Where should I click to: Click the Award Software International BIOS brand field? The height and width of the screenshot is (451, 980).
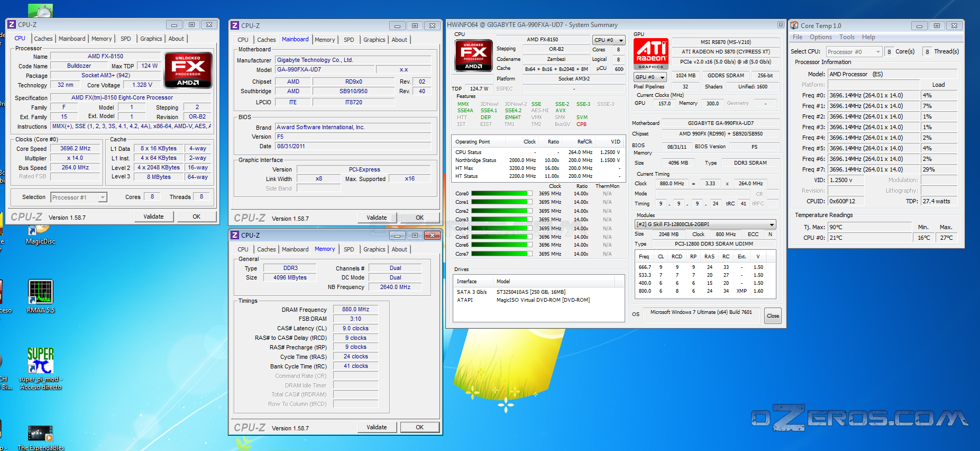click(x=353, y=128)
